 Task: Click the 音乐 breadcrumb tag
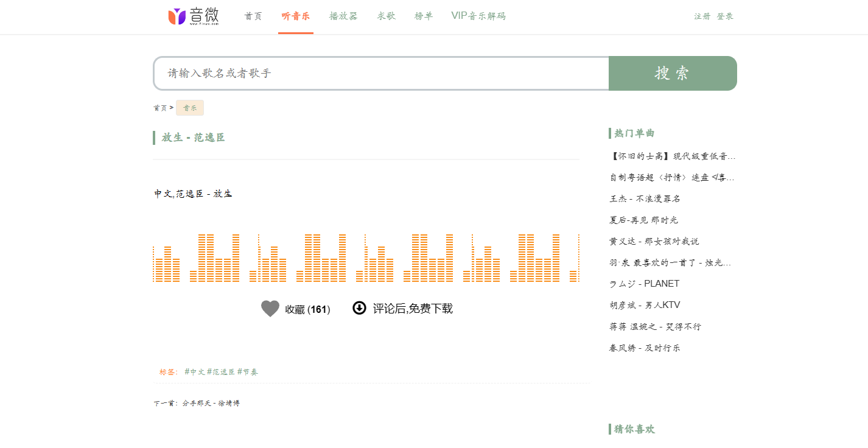(x=190, y=108)
